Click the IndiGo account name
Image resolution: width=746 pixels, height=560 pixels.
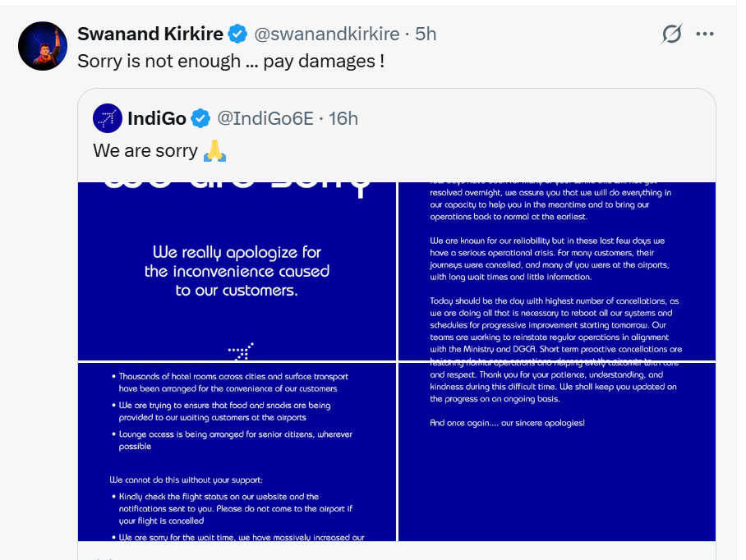tap(157, 118)
